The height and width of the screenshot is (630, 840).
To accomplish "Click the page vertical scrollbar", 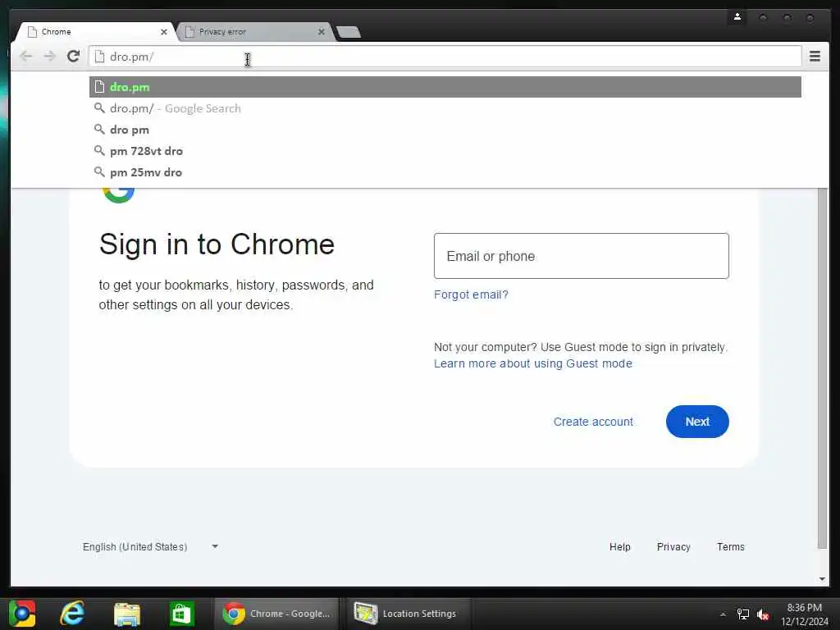I will click(822, 368).
